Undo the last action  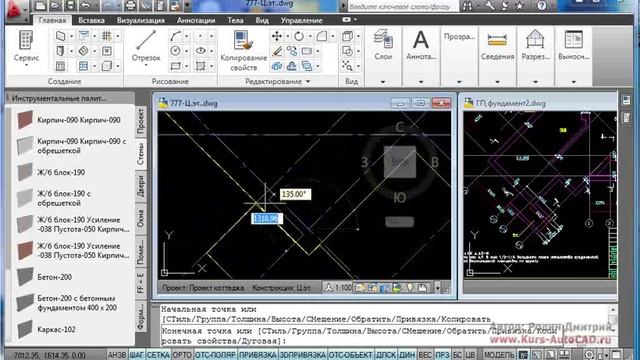[x=86, y=5]
